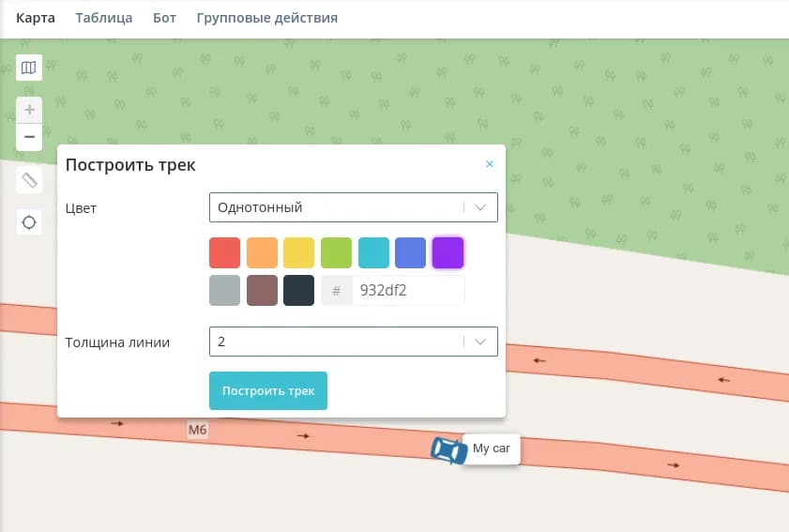
Task: Close the Построить трек dialog
Action: tap(489, 164)
